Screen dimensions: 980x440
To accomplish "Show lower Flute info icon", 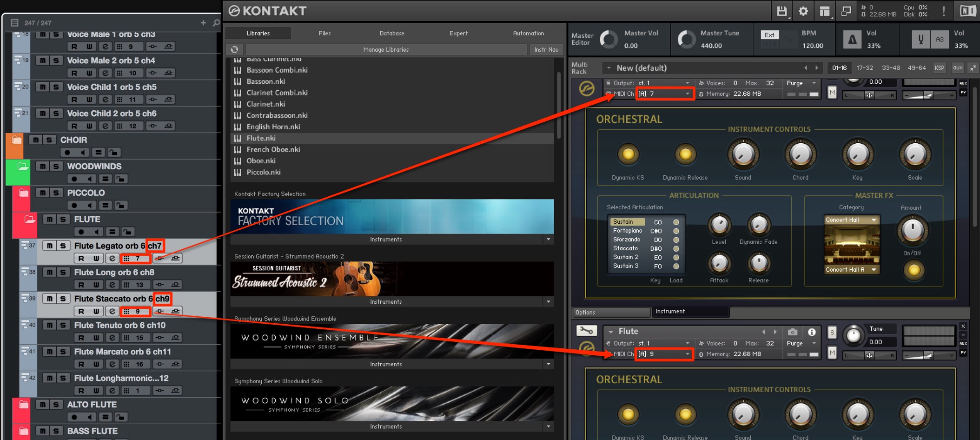I will tap(812, 332).
